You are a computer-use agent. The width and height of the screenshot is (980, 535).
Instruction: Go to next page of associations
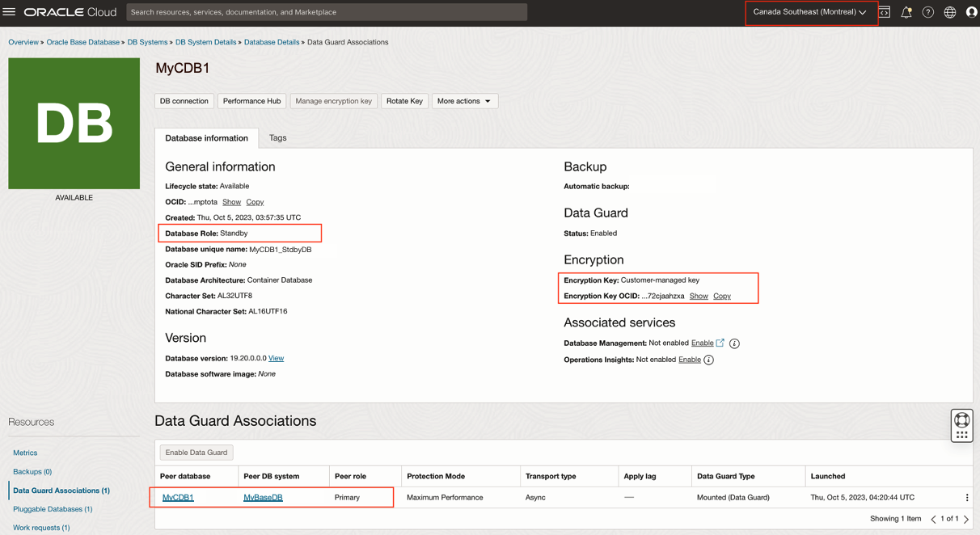pos(966,519)
